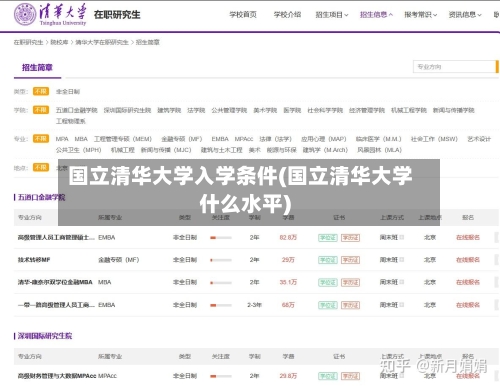Screen dimensions: 500x386
Task: Click the 院校库 breadcrumb link
Action: click(59, 42)
